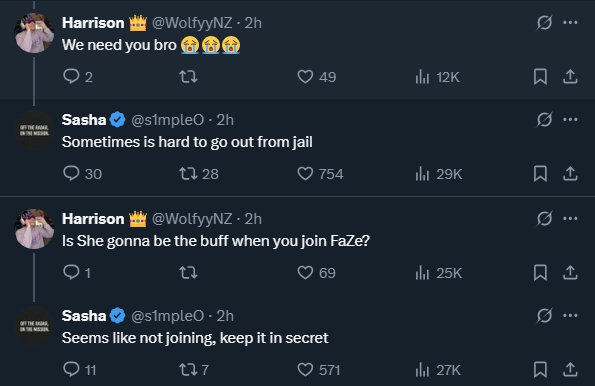Open more options on Harrison's first tweet

[x=570, y=23]
